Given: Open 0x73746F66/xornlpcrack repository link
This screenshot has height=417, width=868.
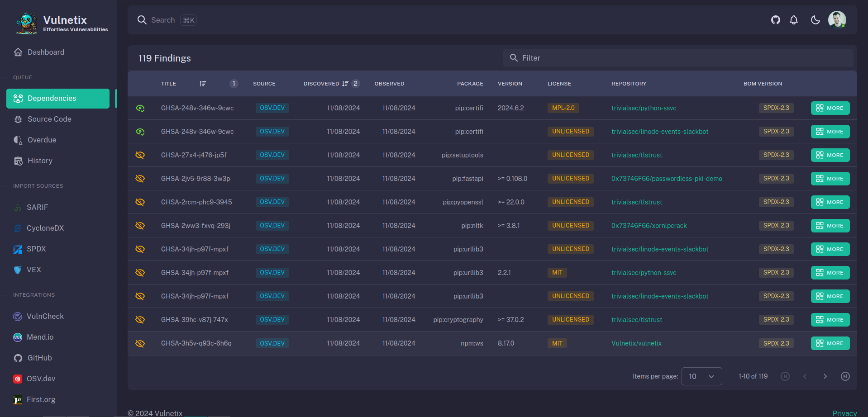Looking at the screenshot, I should (x=649, y=226).
